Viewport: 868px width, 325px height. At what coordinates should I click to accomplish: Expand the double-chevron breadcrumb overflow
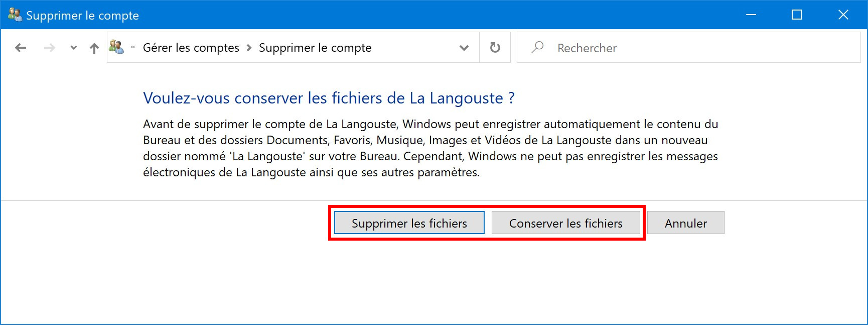(133, 48)
